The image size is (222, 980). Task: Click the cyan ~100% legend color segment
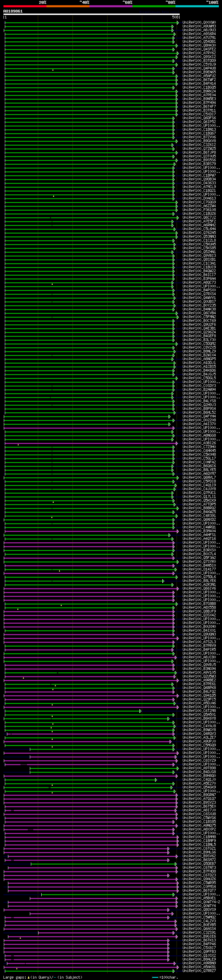pyautogui.click(x=197, y=6)
